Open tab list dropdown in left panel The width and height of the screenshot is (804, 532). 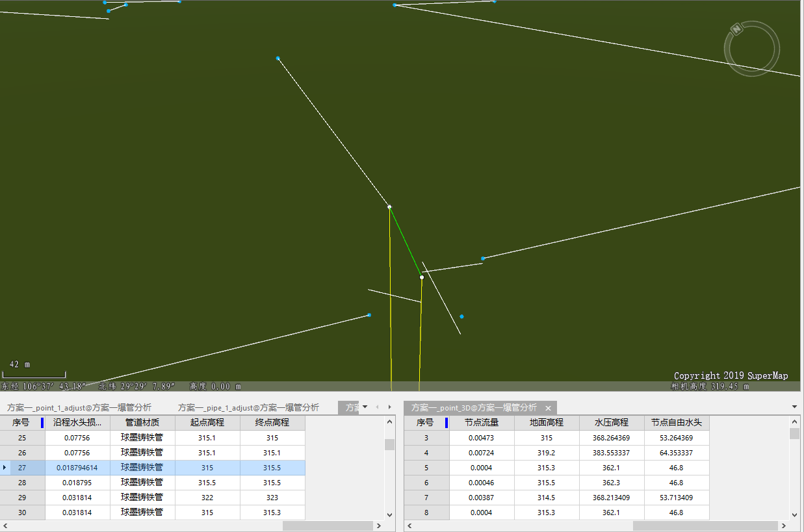point(365,407)
